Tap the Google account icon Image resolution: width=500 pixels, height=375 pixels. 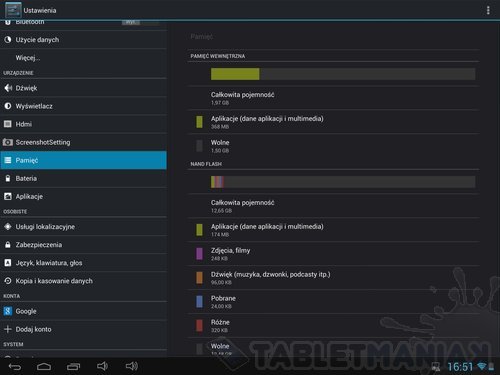pyautogui.click(x=8, y=311)
